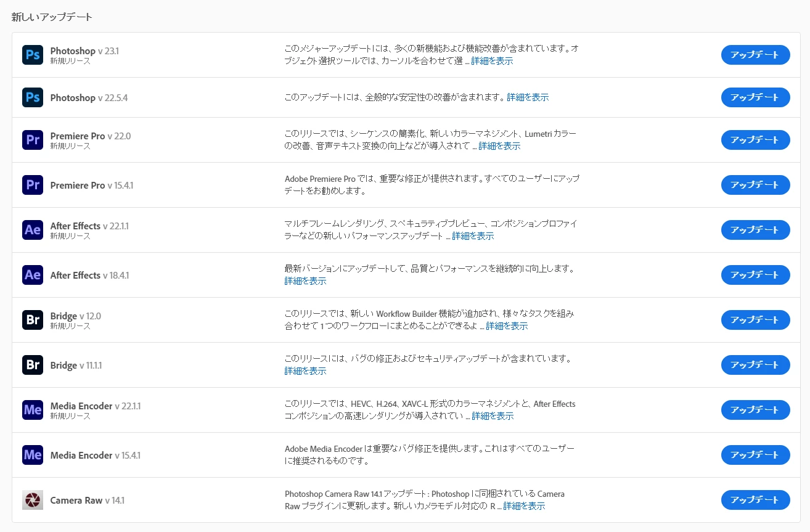Click the After Effects v 22.1.1 icon
This screenshot has height=532, width=810.
point(33,230)
